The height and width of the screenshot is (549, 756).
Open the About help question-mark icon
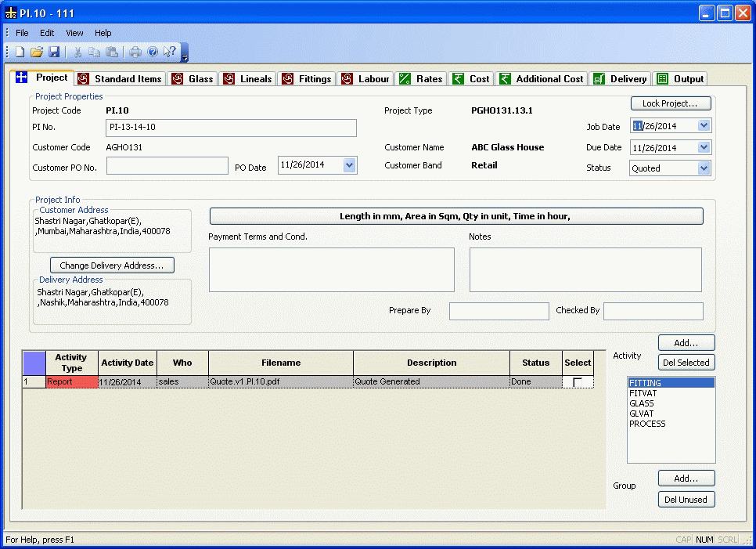click(153, 52)
